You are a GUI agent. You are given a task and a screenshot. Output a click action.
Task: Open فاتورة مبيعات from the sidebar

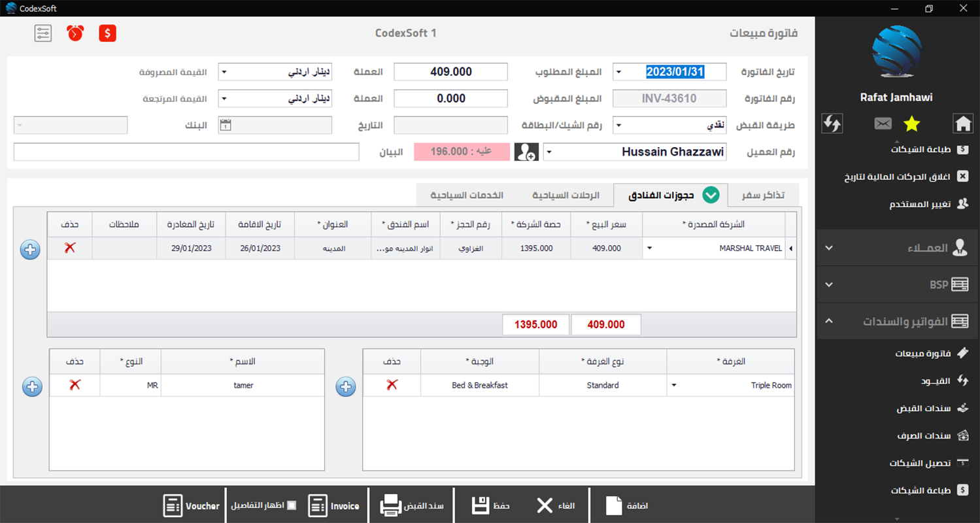click(932, 353)
